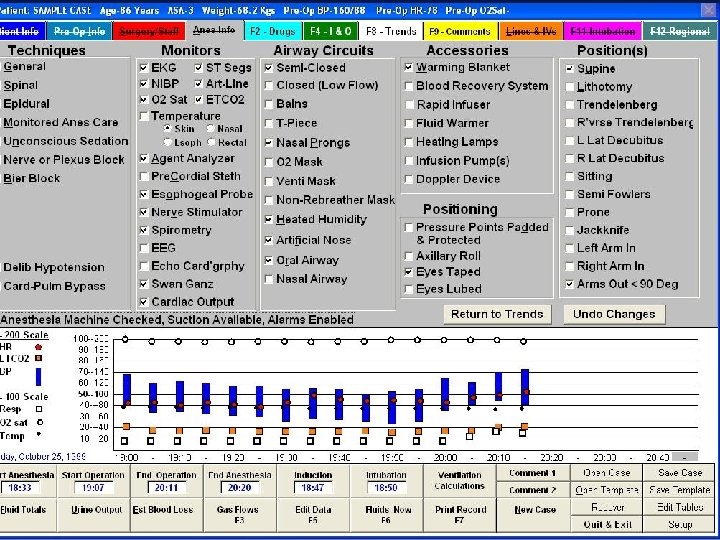Uncheck Heated Humidity
Image resolution: width=720 pixels, height=540 pixels.
click(x=269, y=219)
